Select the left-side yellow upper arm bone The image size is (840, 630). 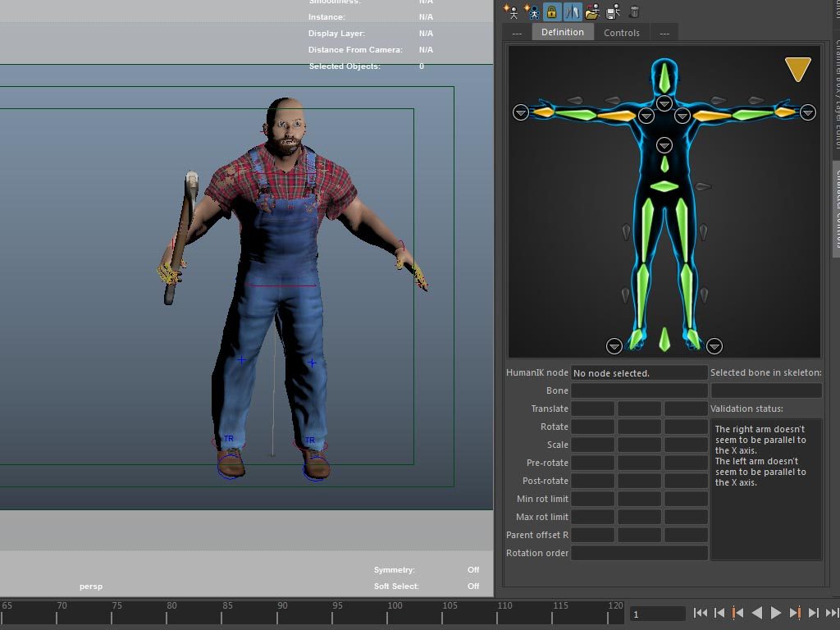pos(616,116)
